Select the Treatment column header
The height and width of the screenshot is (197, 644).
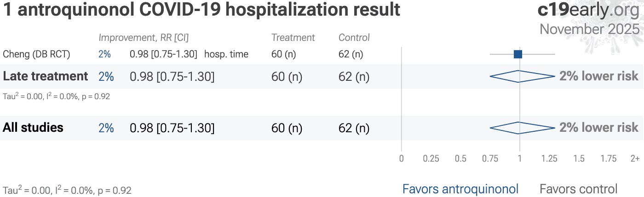293,38
